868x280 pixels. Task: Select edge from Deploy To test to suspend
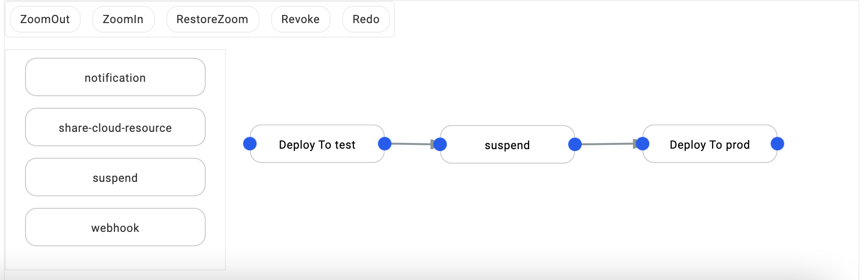(411, 144)
